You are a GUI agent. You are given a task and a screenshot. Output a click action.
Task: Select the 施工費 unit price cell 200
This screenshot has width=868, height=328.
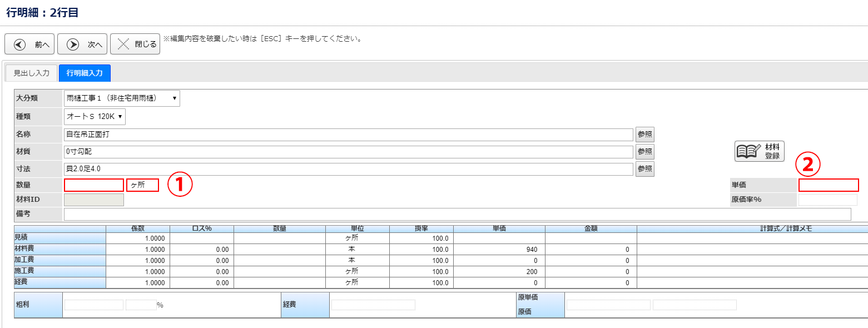point(499,272)
